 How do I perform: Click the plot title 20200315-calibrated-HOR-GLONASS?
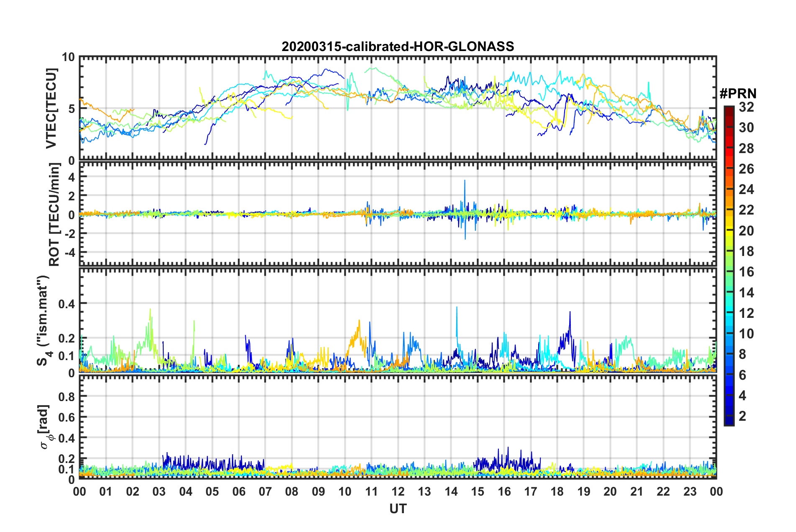click(x=398, y=46)
